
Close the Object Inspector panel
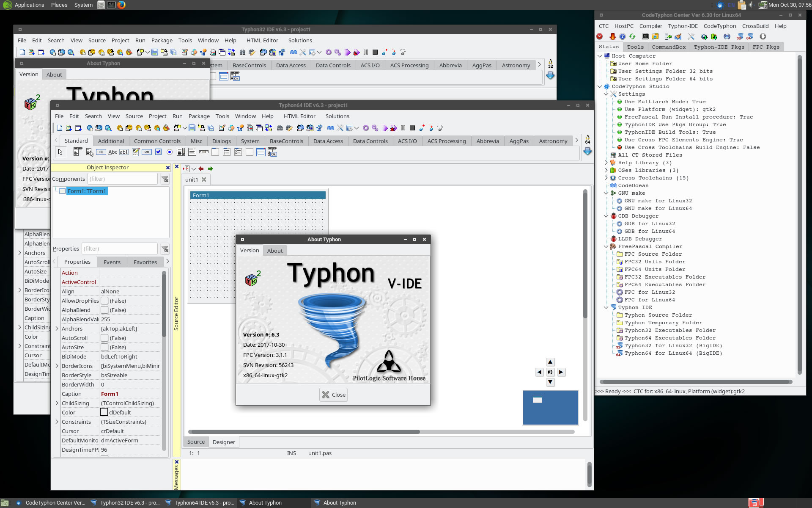167,168
